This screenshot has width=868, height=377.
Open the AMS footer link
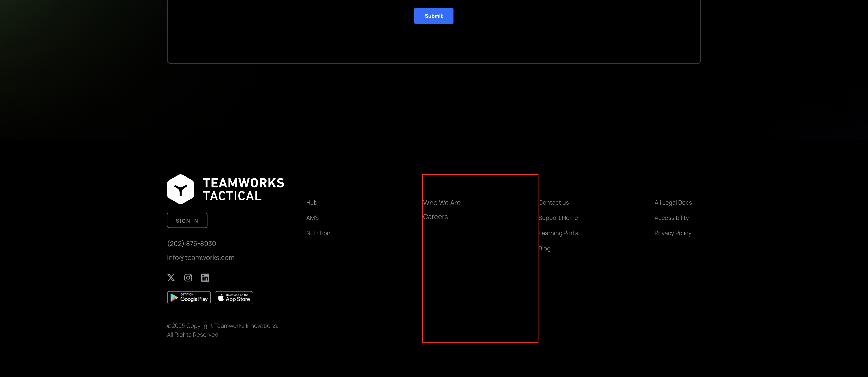[x=312, y=218]
